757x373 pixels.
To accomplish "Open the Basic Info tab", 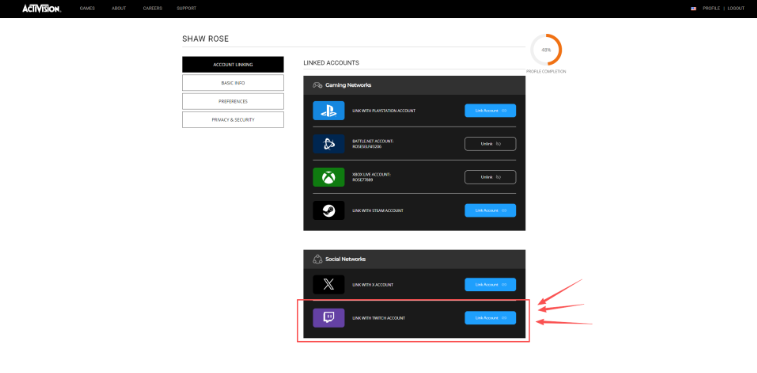I will tap(233, 83).
